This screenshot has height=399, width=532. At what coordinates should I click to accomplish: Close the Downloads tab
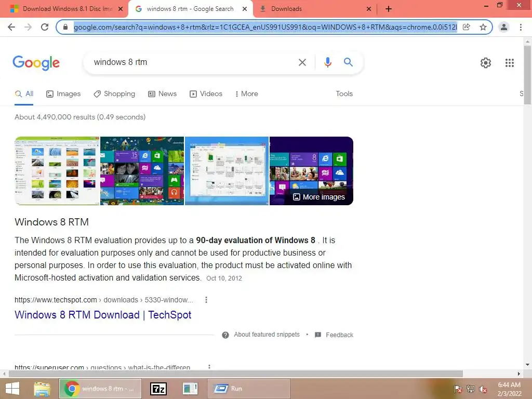pos(369,9)
